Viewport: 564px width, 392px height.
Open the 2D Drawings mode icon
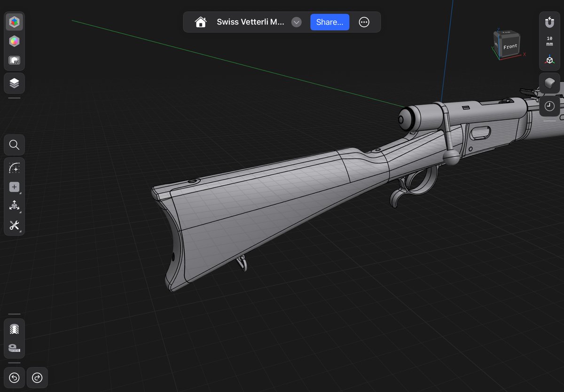(x=14, y=60)
